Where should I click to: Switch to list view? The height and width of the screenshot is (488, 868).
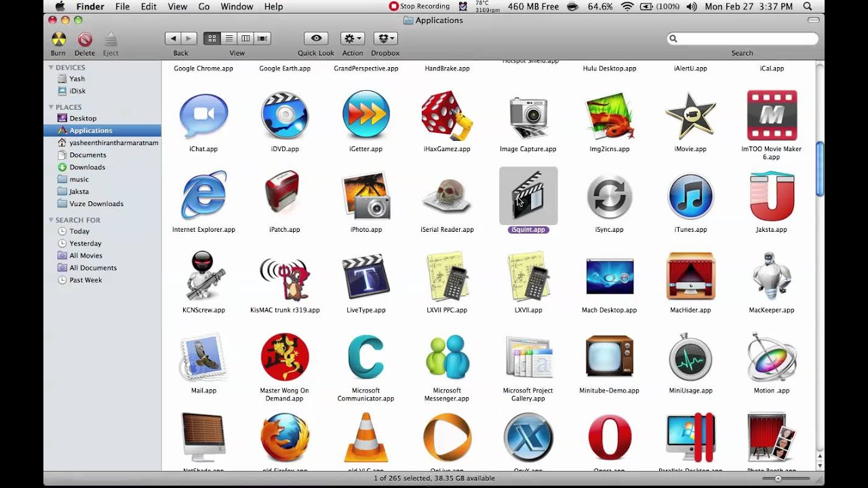229,39
